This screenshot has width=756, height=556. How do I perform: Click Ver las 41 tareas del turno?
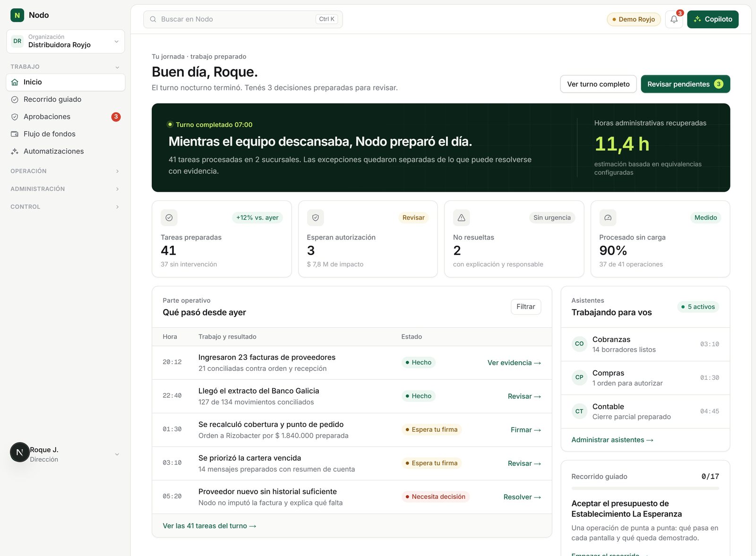point(209,526)
